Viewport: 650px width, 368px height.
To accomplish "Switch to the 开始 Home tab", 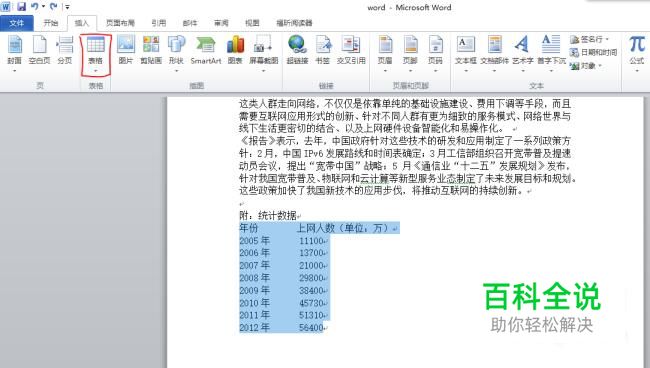I will 51,23.
